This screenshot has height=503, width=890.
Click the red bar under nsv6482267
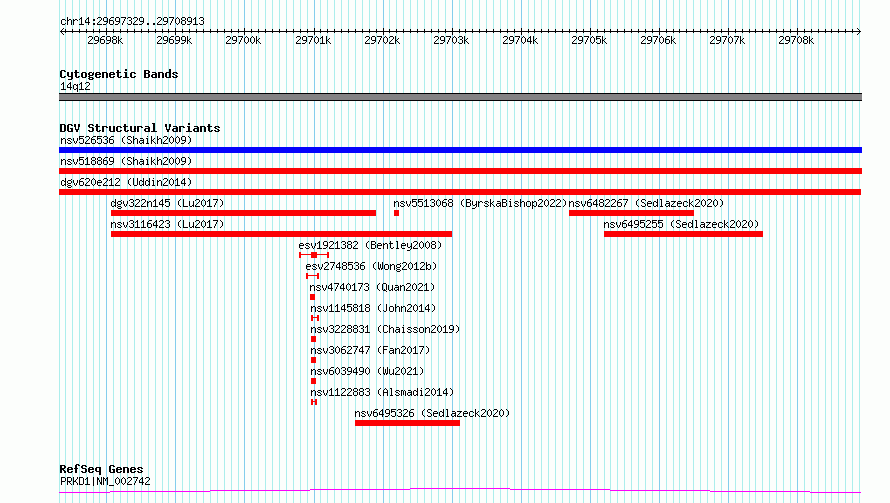(x=631, y=213)
